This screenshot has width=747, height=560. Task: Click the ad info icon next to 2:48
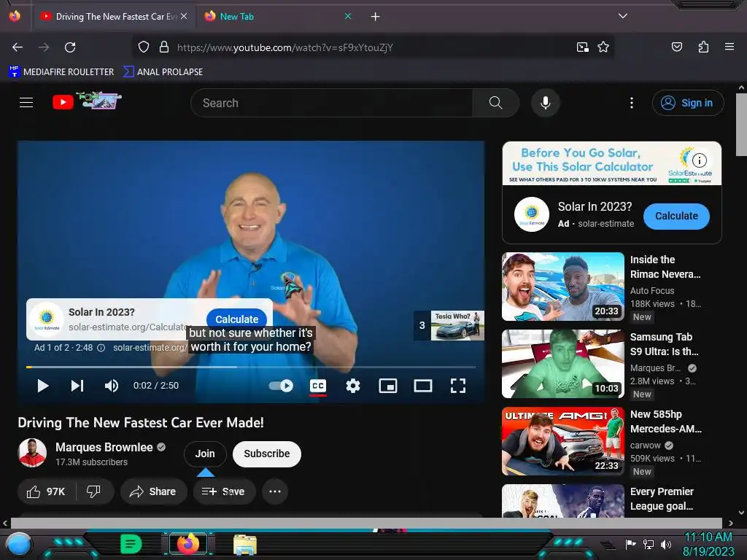point(101,348)
